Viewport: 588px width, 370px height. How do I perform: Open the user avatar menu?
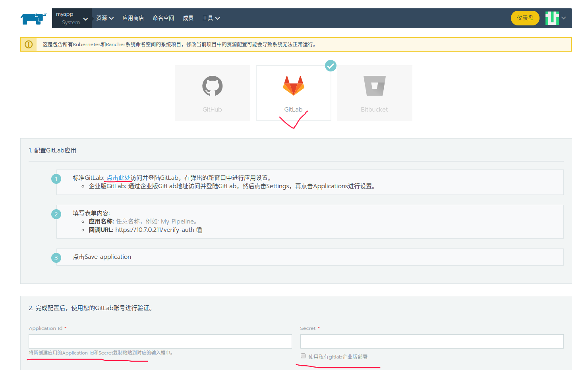tap(552, 18)
